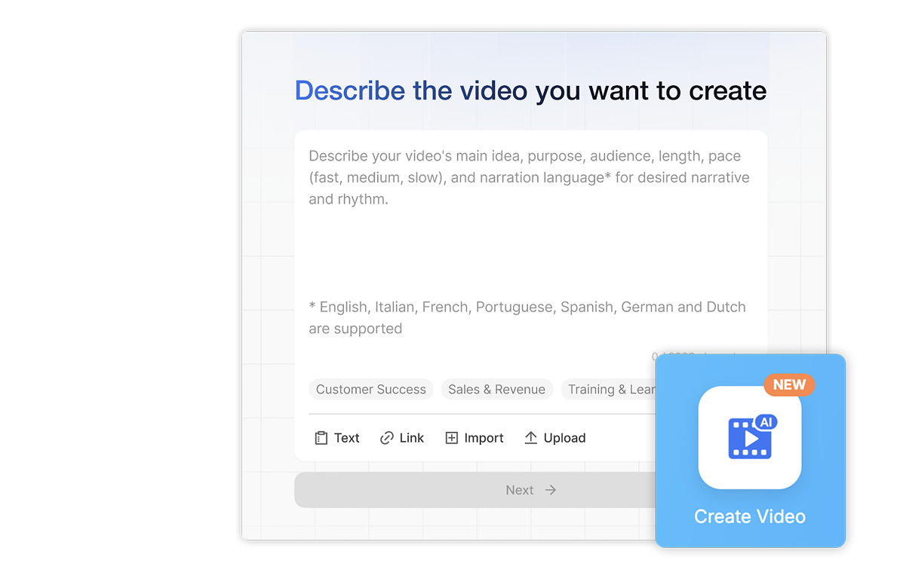Toggle the Customer Success topic chip
The width and height of the screenshot is (906, 588).
370,389
